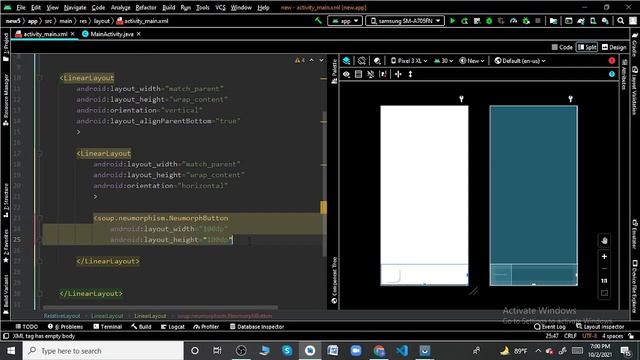
Task: Click the yellow warning stripe marker in editor
Action: 323,207
